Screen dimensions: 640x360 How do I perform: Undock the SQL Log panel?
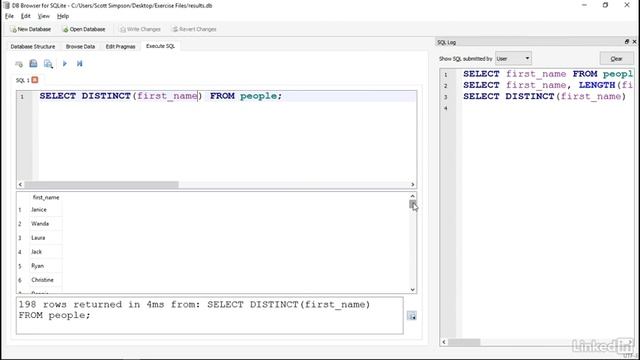(627, 42)
